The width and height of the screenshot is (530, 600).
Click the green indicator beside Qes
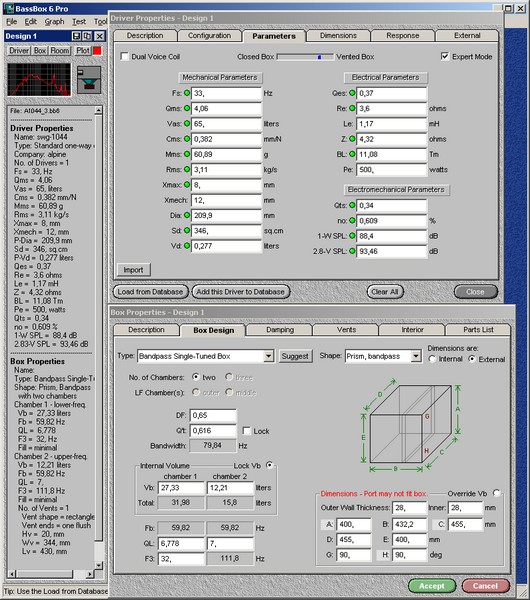click(x=352, y=93)
